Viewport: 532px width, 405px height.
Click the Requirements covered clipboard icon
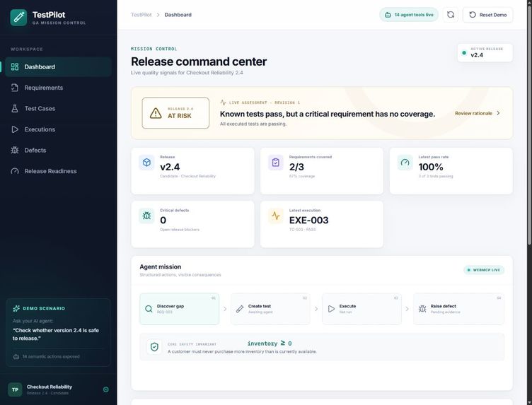coord(275,163)
